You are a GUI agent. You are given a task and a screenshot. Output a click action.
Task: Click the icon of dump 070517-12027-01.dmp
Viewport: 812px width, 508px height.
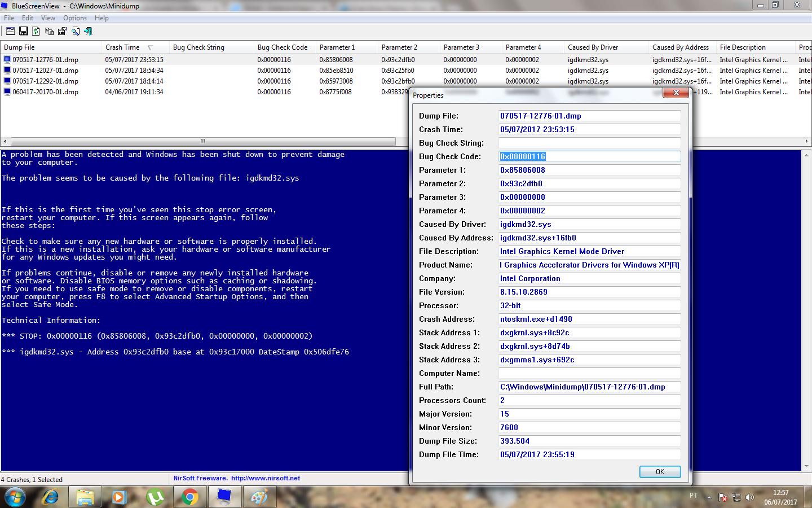[7, 70]
